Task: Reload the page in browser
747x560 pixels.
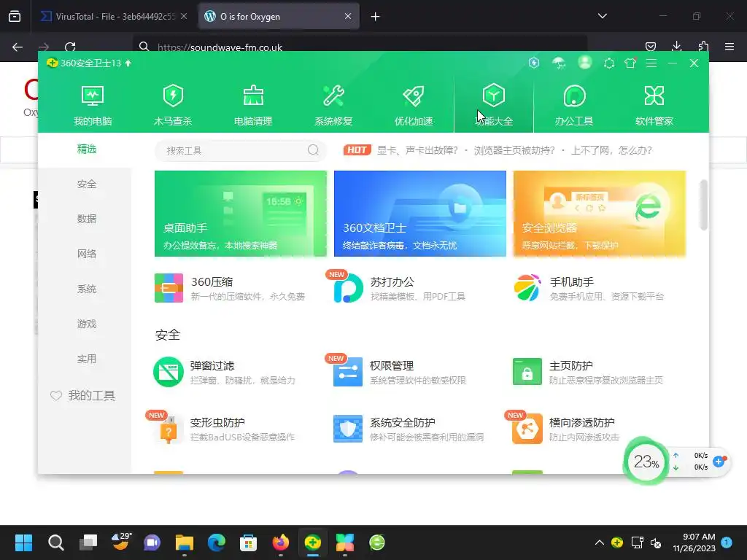Action: 70,47
